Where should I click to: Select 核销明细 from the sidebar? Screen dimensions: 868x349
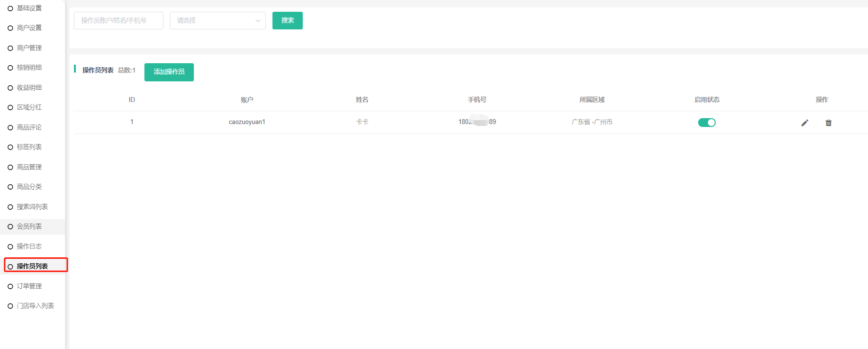(29, 68)
